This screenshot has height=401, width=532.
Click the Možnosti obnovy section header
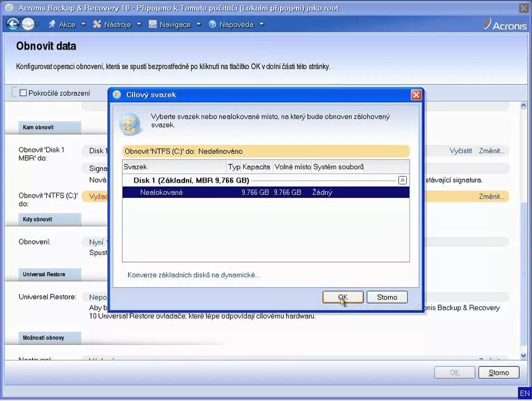[50, 338]
